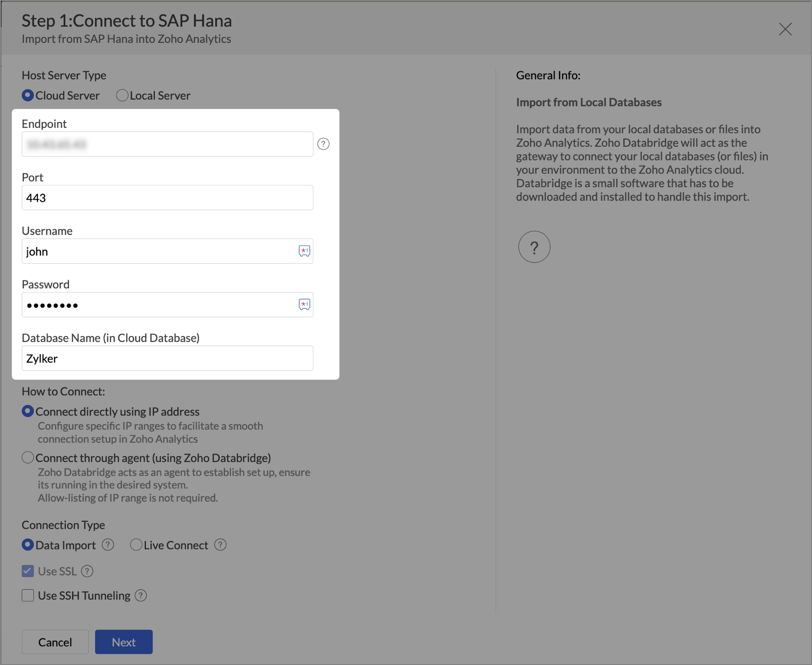Image resolution: width=812 pixels, height=665 pixels.
Task: Open the Data Import help icon
Action: (x=108, y=545)
